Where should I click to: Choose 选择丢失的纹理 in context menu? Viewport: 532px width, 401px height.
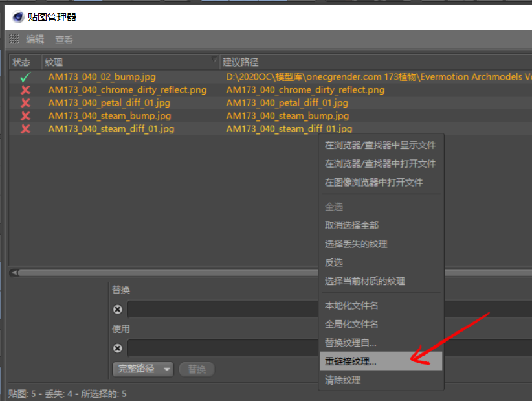[x=381, y=244]
